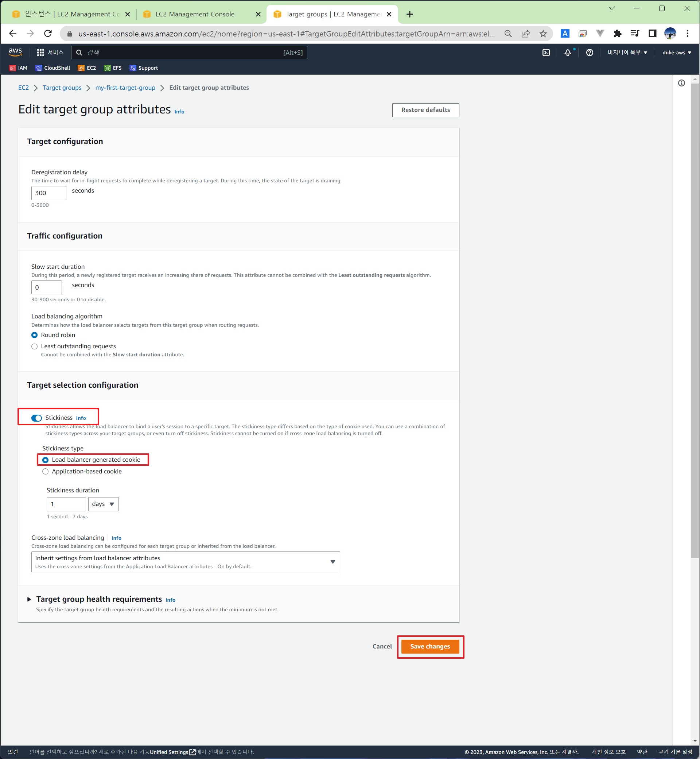Screen dimensions: 700x759
Task: Open the EC2 favorites shortcut
Action: [87, 68]
